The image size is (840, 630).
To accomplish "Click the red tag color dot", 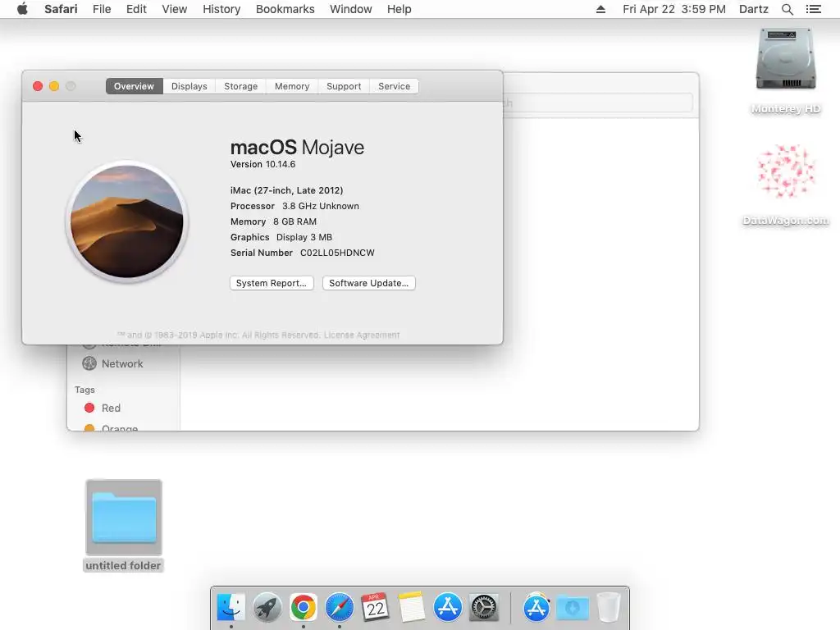I will click(x=89, y=408).
